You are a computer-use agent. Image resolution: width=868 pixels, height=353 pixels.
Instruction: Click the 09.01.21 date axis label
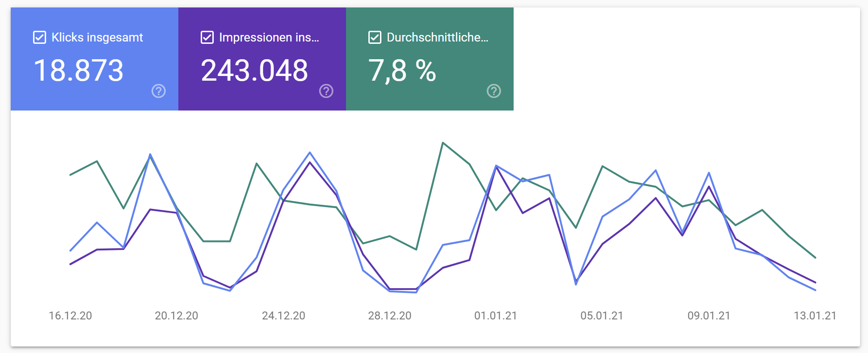point(709,316)
